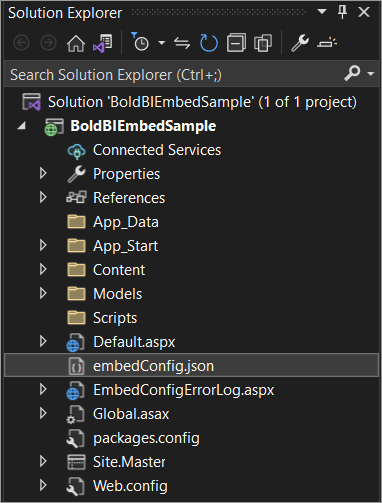Toggle Sync with Active Document icon
This screenshot has width=382, height=503.
[x=182, y=43]
